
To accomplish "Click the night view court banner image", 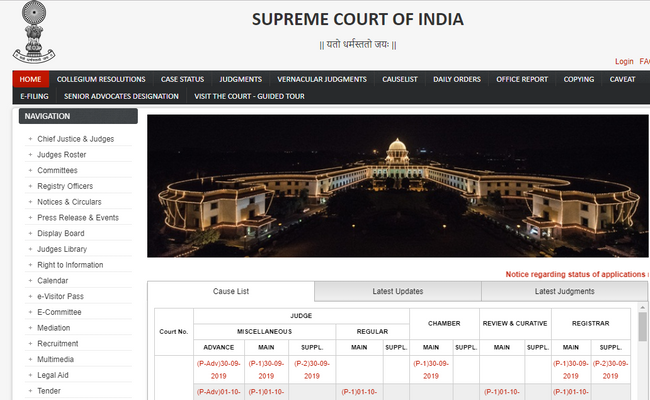I will (398, 186).
